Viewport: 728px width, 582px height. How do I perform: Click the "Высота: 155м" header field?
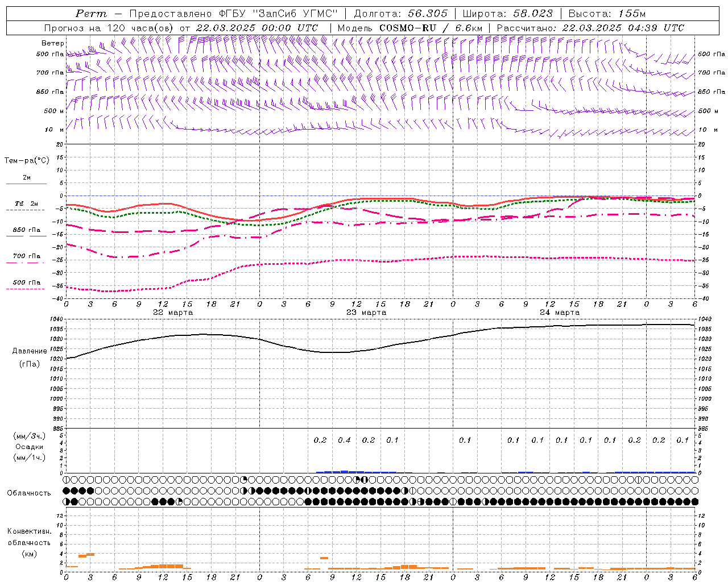[x=607, y=14]
